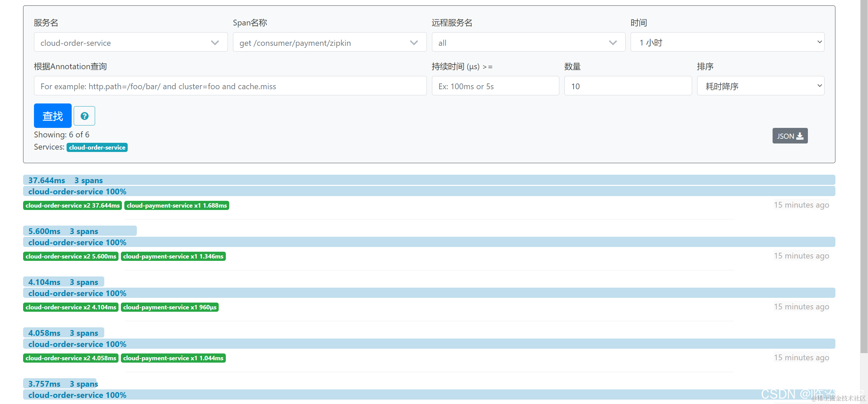Open the 远程服务名 all dropdown
The width and height of the screenshot is (868, 404).
[528, 42]
